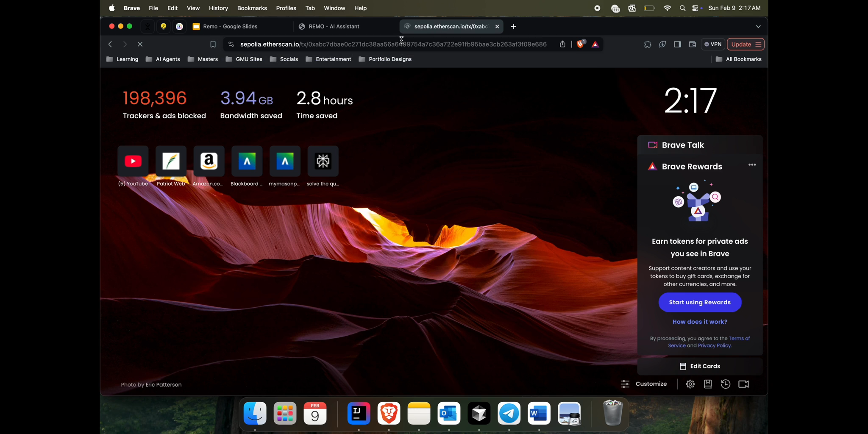Image resolution: width=868 pixels, height=434 pixels.
Task: Open All Bookmarks folder
Action: point(738,59)
